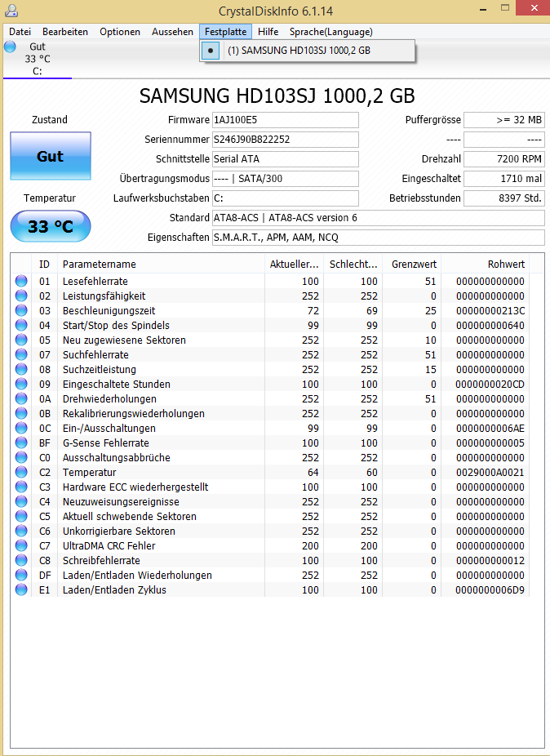This screenshot has height=756, width=550.
Task: Open the Sprache(Language) menu
Action: point(330,32)
